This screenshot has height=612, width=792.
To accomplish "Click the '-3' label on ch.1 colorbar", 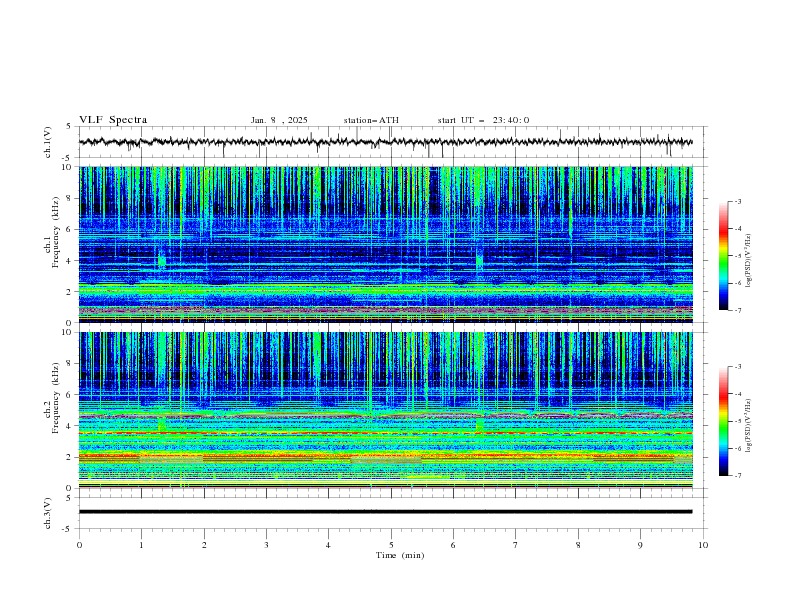I will click(x=737, y=201).
